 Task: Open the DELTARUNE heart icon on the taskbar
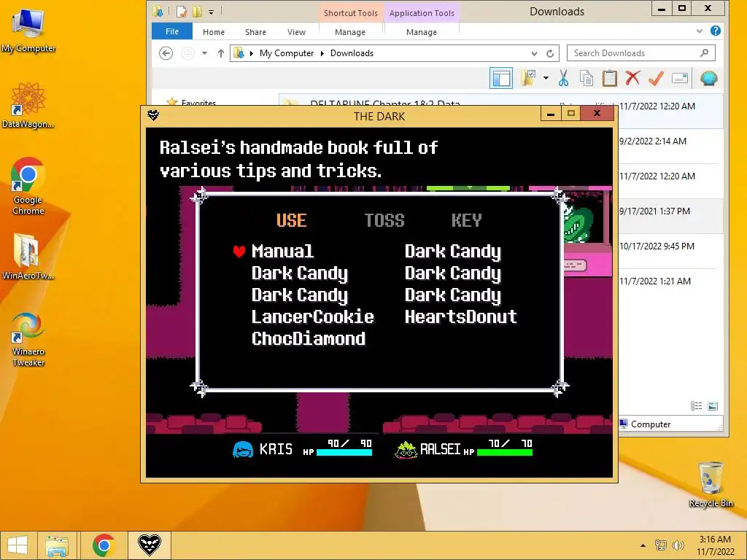[149, 545]
